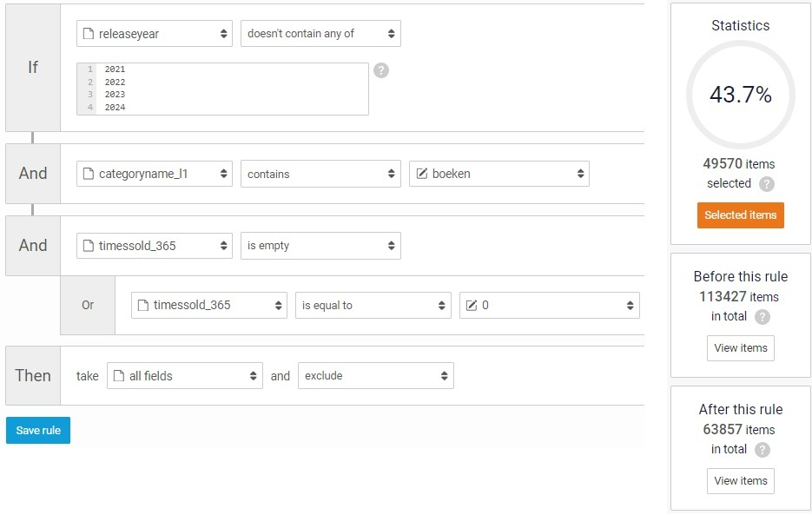This screenshot has width=812, height=515.
Task: Click help icon in Before this rule panel
Action: pos(762,317)
